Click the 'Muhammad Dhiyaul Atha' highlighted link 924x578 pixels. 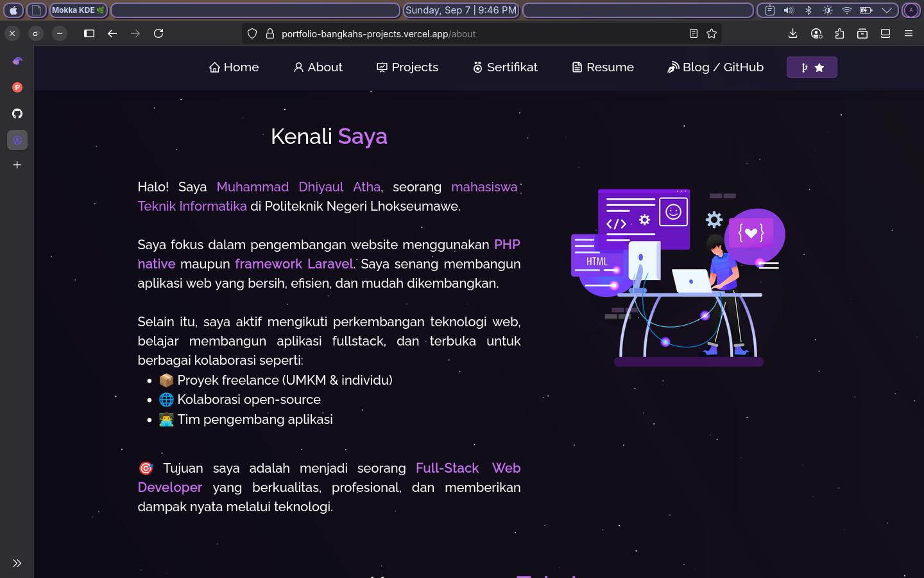pyautogui.click(x=299, y=187)
